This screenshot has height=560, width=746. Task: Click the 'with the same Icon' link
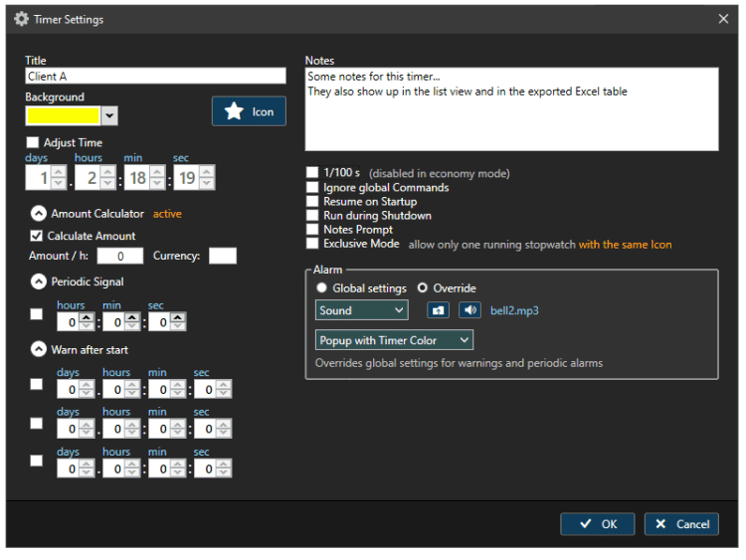[626, 245]
